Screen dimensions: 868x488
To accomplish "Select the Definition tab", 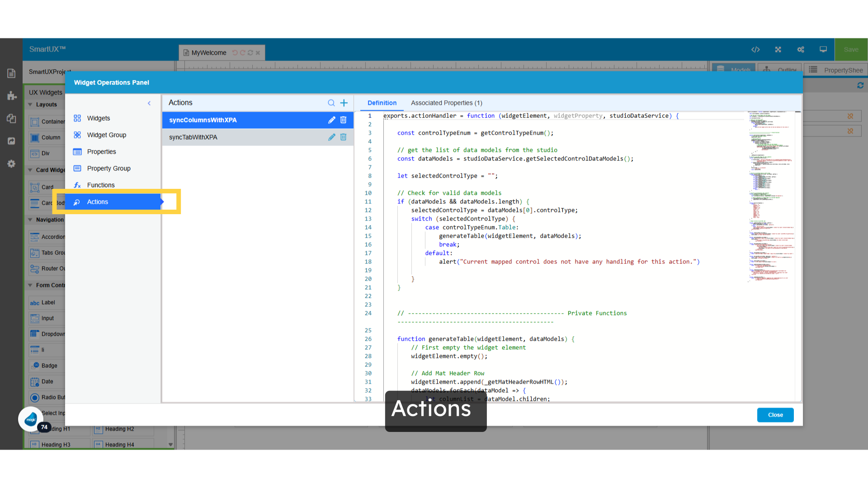I will [382, 103].
